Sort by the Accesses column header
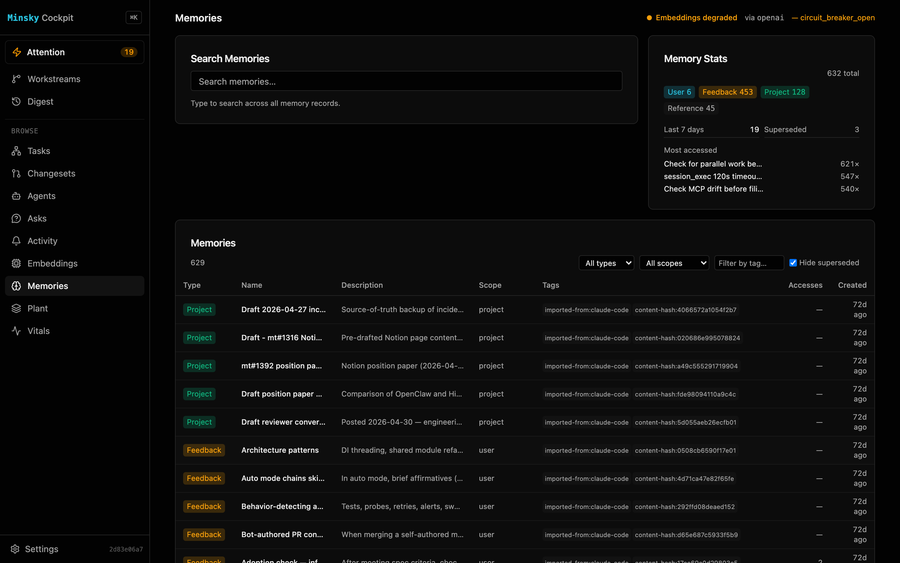 805,285
